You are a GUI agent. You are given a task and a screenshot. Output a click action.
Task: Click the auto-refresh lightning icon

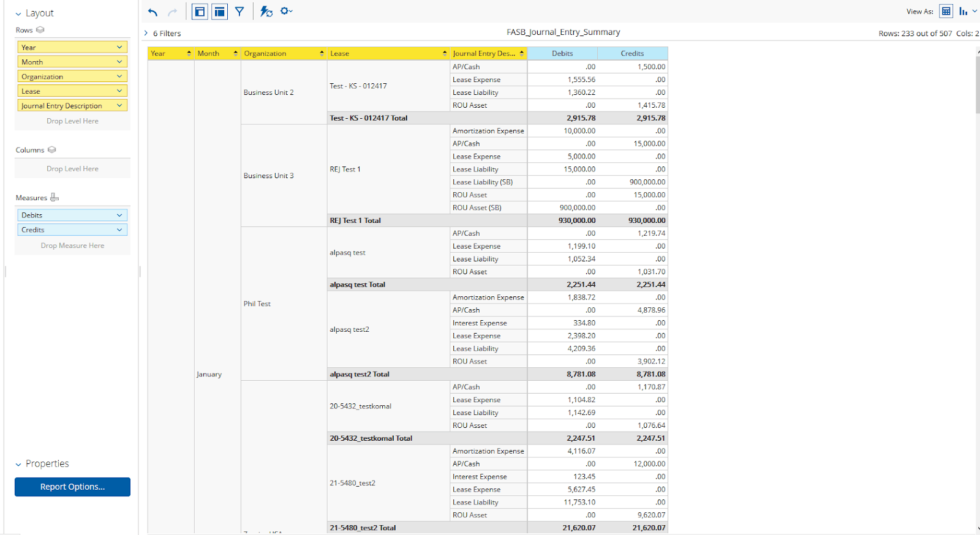coord(266,12)
